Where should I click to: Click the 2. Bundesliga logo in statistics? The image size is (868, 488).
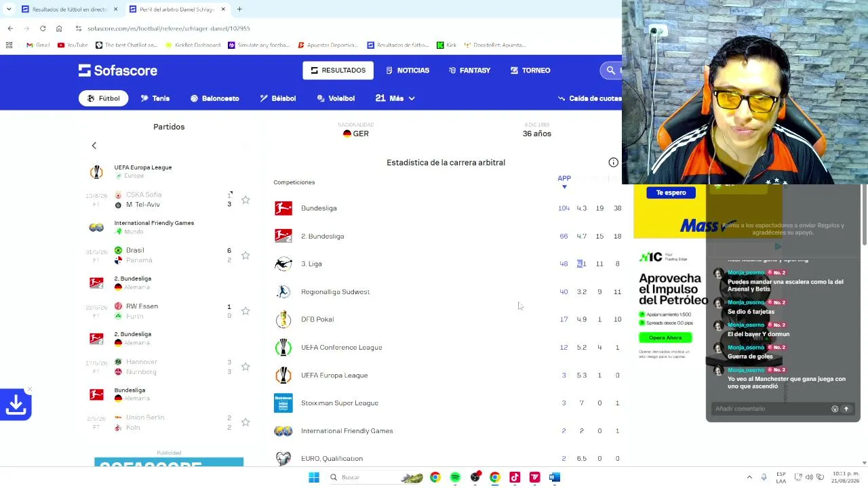pyautogui.click(x=283, y=236)
